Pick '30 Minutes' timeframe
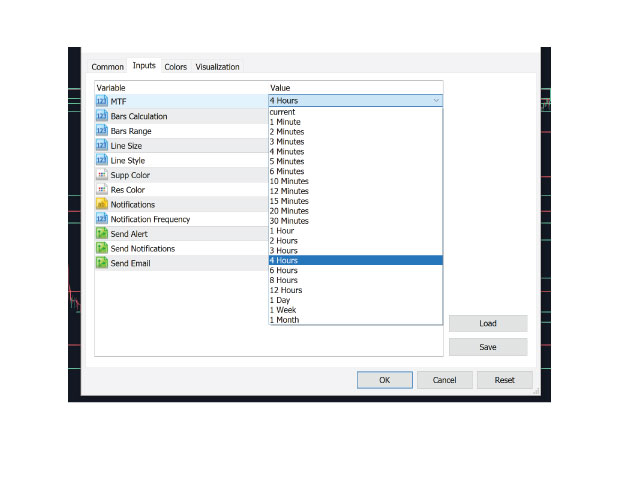Image resolution: width=640 pixels, height=480 pixels. pyautogui.click(x=356, y=221)
